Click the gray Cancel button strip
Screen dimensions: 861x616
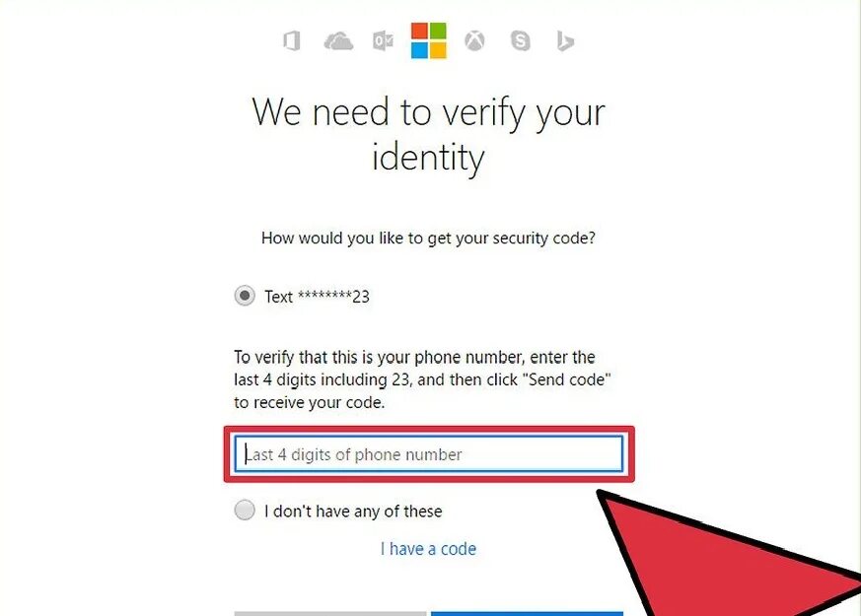point(330,614)
